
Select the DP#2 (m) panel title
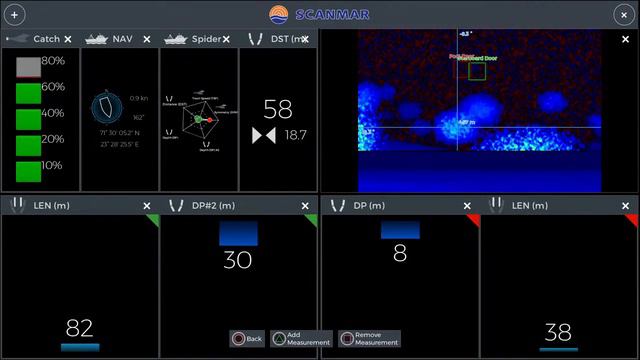coord(213,205)
